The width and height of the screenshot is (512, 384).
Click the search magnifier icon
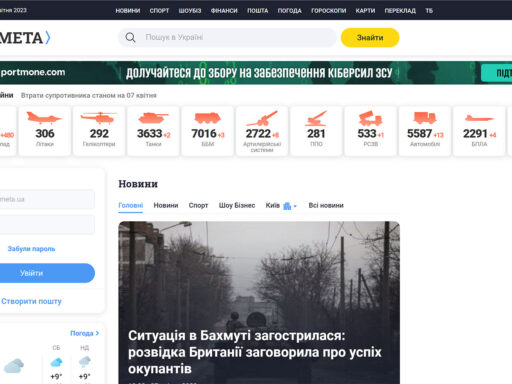130,37
